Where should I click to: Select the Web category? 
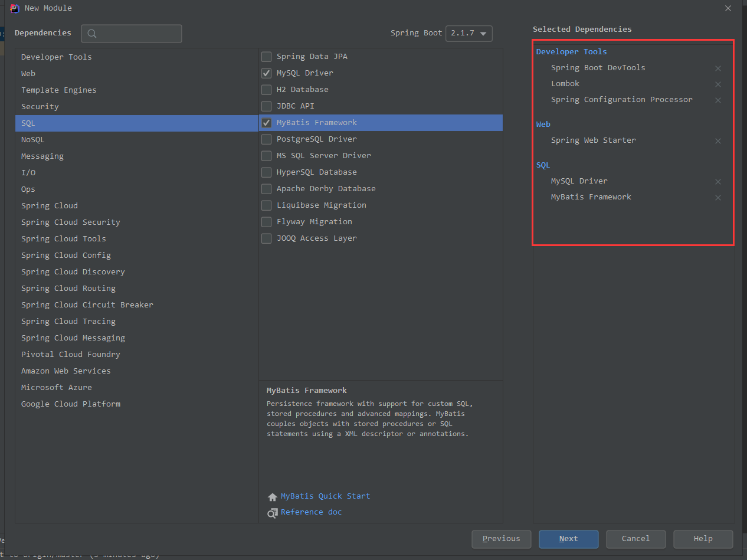click(137, 74)
